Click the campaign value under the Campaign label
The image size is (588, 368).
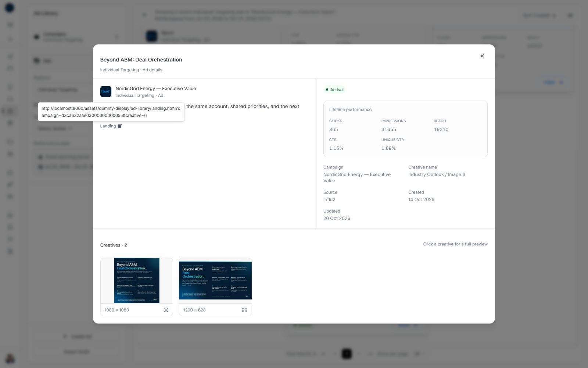point(357,177)
